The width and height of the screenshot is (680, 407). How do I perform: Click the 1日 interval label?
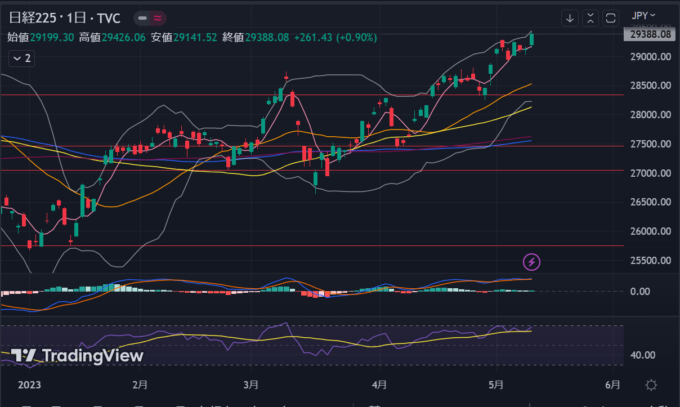77,17
